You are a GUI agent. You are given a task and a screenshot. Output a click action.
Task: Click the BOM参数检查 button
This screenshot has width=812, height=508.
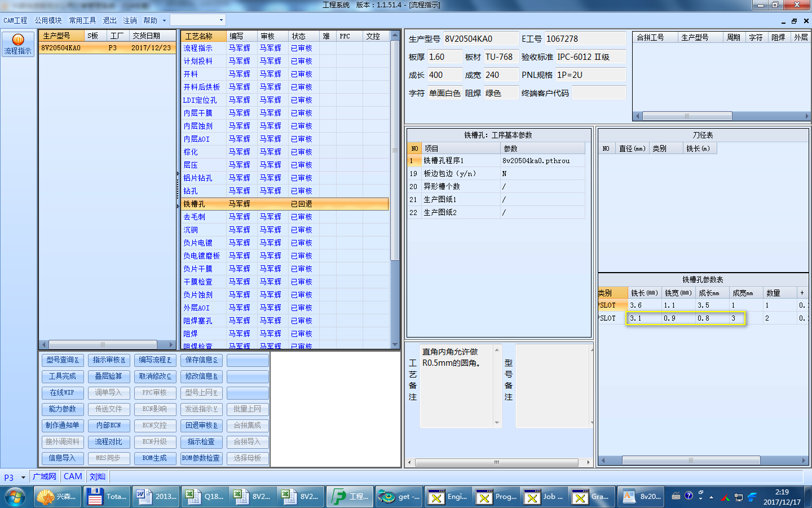click(x=201, y=458)
